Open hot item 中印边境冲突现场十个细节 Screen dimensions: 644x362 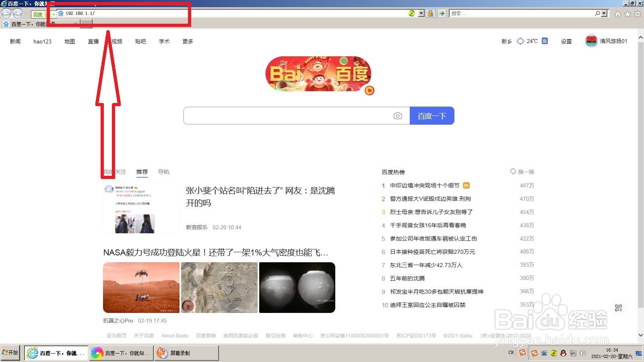[x=425, y=185]
